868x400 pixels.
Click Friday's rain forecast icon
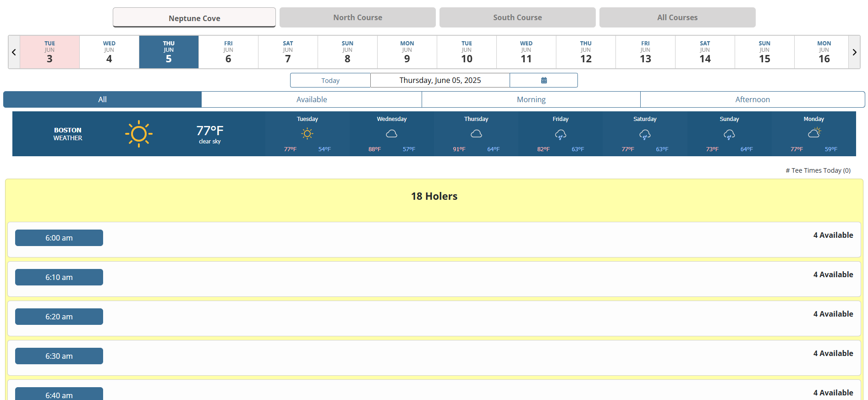[560, 134]
